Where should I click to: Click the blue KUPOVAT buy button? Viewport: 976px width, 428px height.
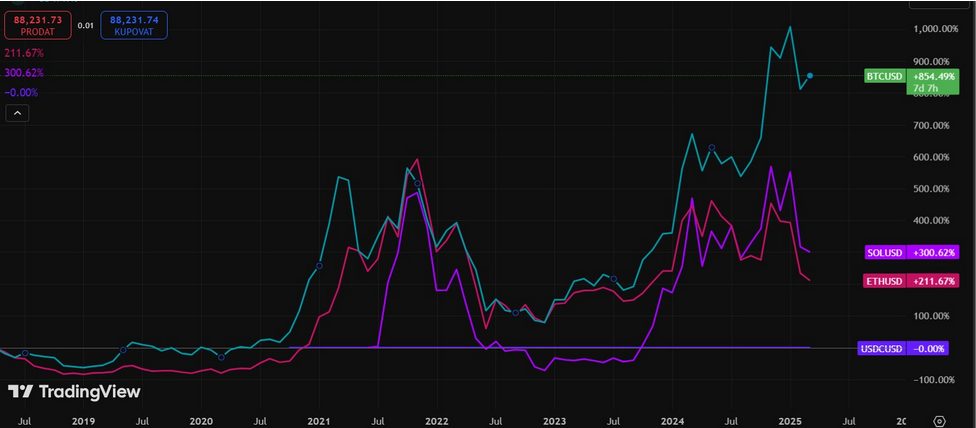click(x=134, y=25)
